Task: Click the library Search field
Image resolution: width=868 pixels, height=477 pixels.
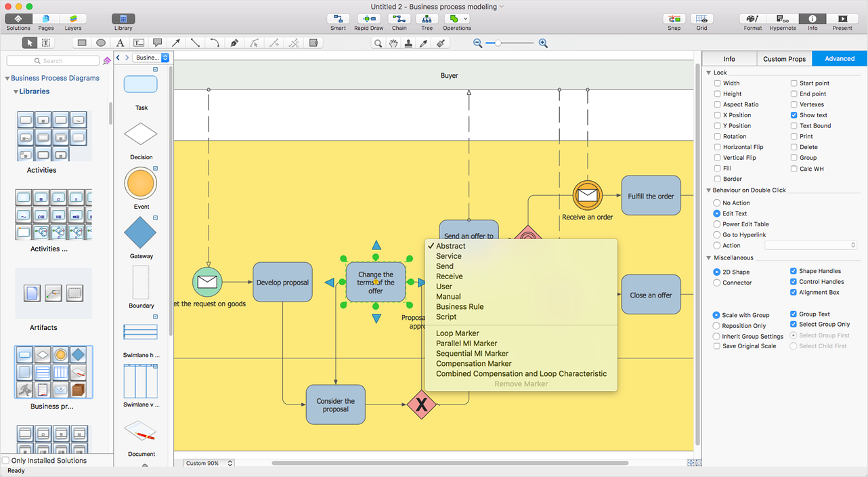Action: pyautogui.click(x=62, y=61)
